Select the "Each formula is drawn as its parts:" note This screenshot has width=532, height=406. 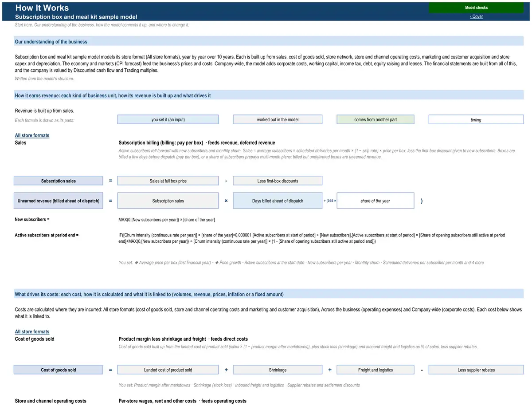pyautogui.click(x=45, y=120)
